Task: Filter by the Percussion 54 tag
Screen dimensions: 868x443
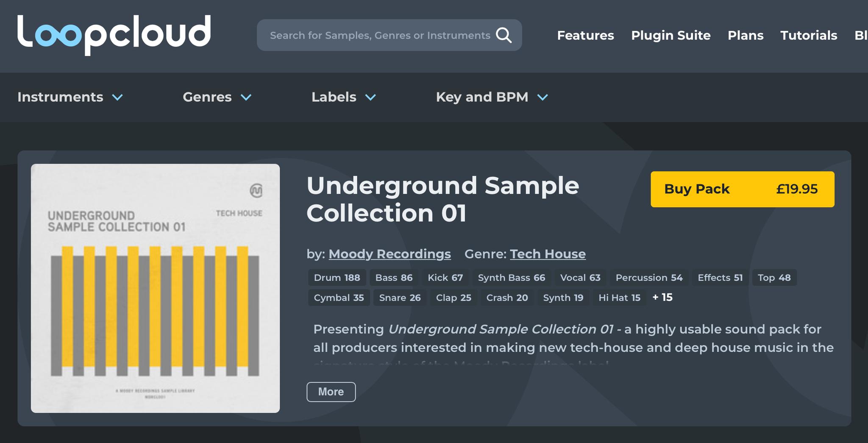Action: [x=649, y=278]
